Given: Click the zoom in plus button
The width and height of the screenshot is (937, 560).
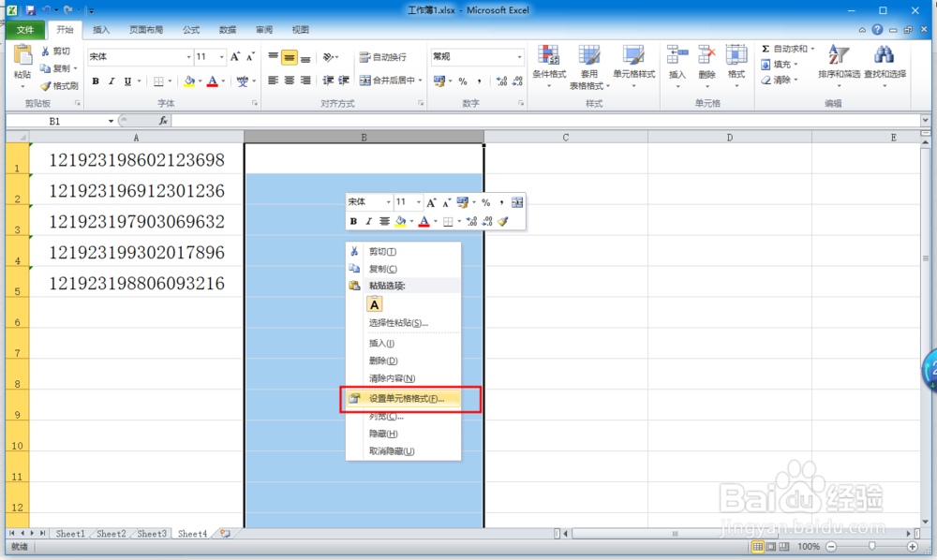Looking at the screenshot, I should click(x=912, y=546).
